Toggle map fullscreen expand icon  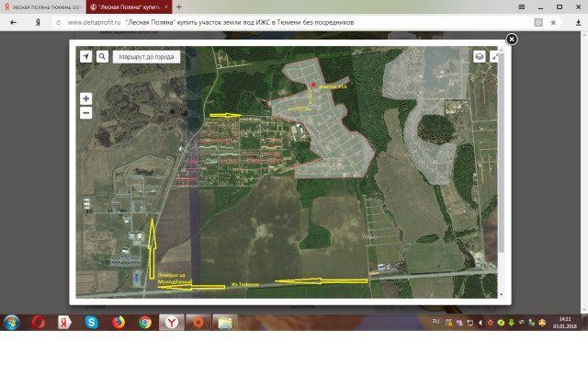[x=494, y=57]
